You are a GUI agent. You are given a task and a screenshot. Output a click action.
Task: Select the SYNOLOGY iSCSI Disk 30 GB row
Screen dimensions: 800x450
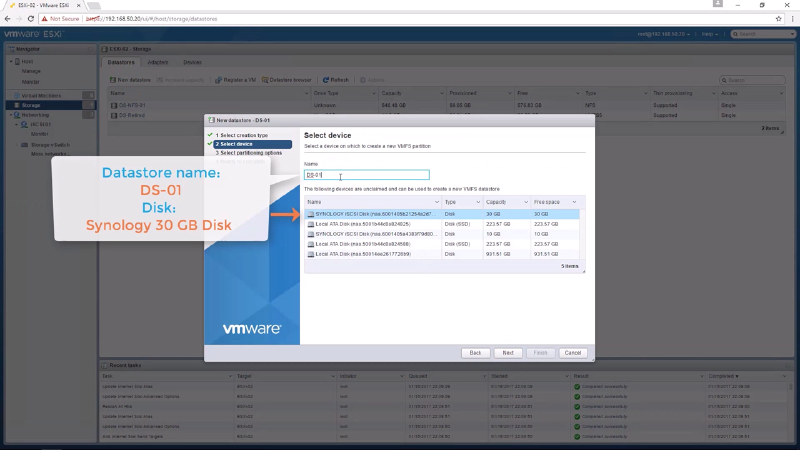pyautogui.click(x=442, y=214)
